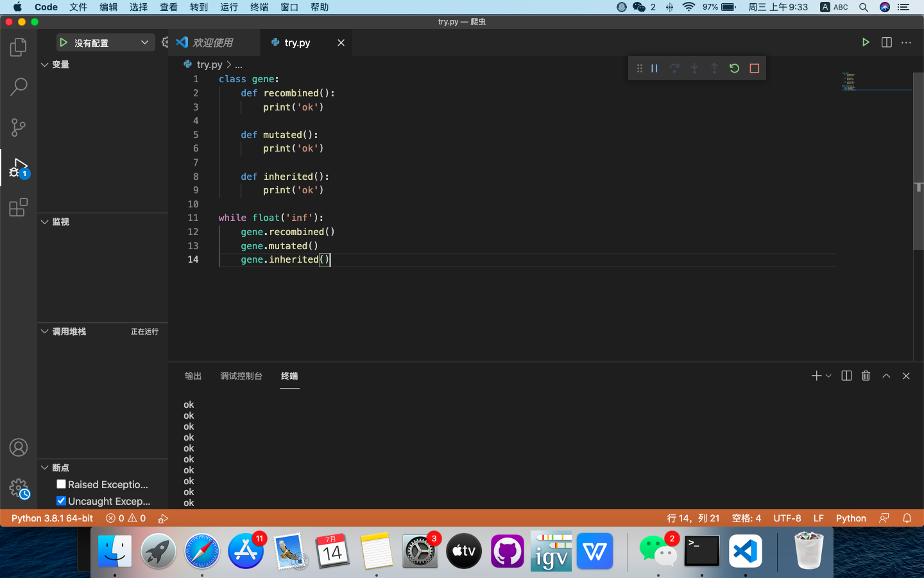
Task: Close the terminal panel
Action: [906, 376]
